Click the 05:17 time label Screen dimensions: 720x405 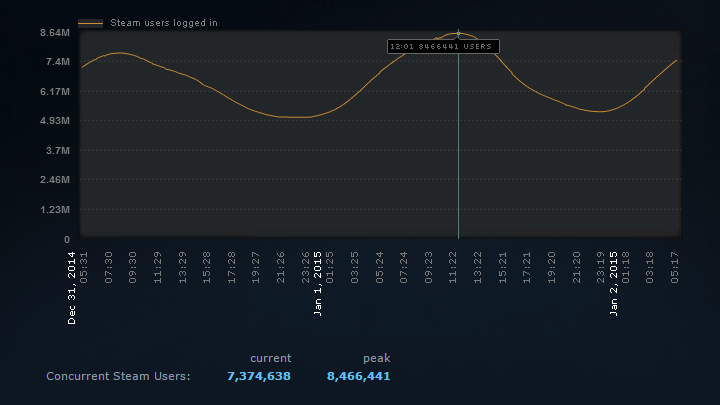click(675, 267)
